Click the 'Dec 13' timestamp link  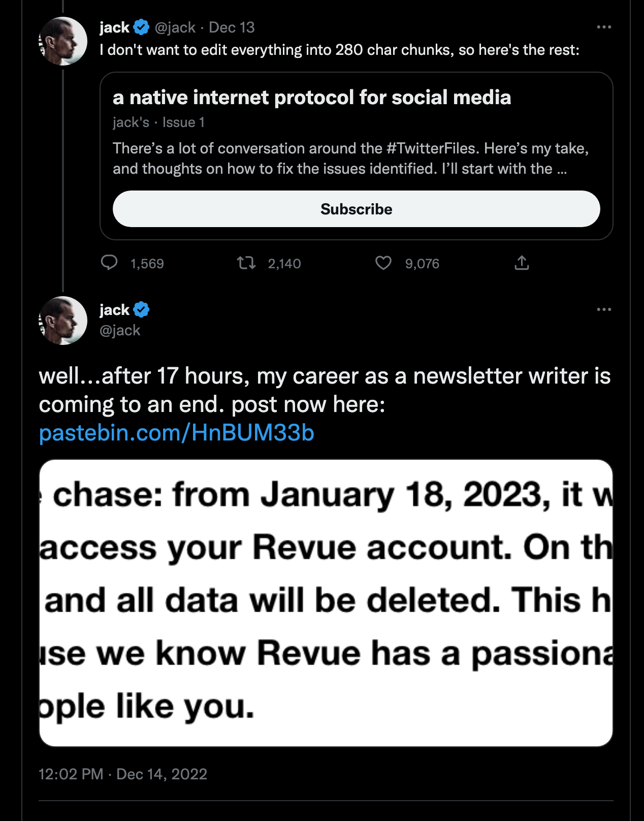(232, 27)
